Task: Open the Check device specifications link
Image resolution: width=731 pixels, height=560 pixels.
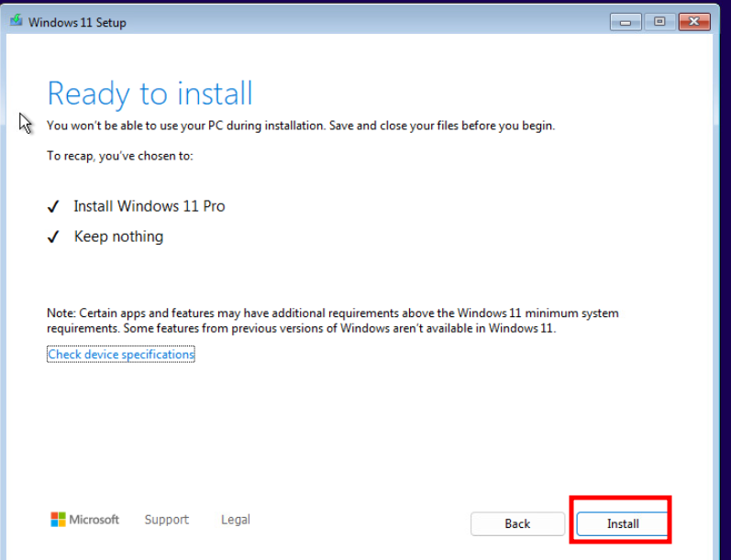Action: 121,355
